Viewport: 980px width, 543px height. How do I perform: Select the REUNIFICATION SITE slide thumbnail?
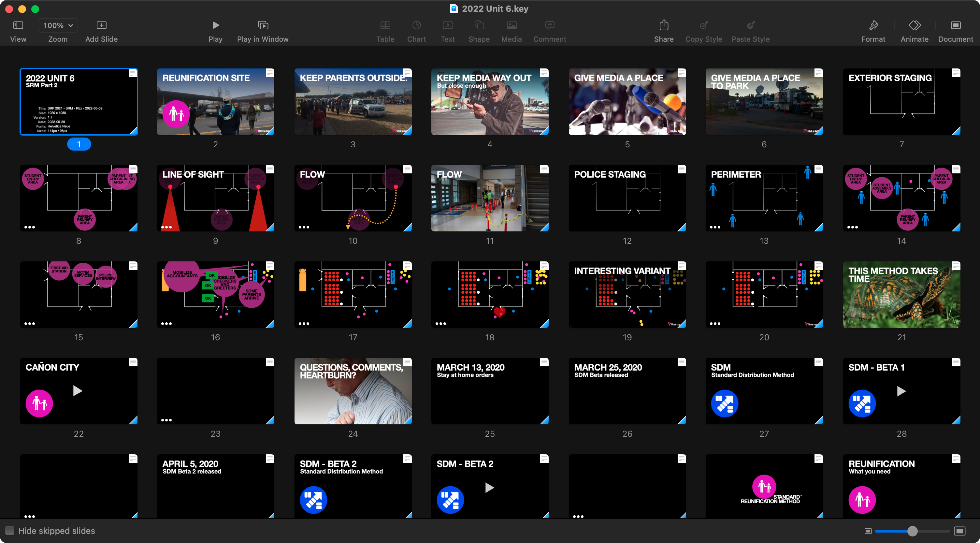pyautogui.click(x=215, y=102)
